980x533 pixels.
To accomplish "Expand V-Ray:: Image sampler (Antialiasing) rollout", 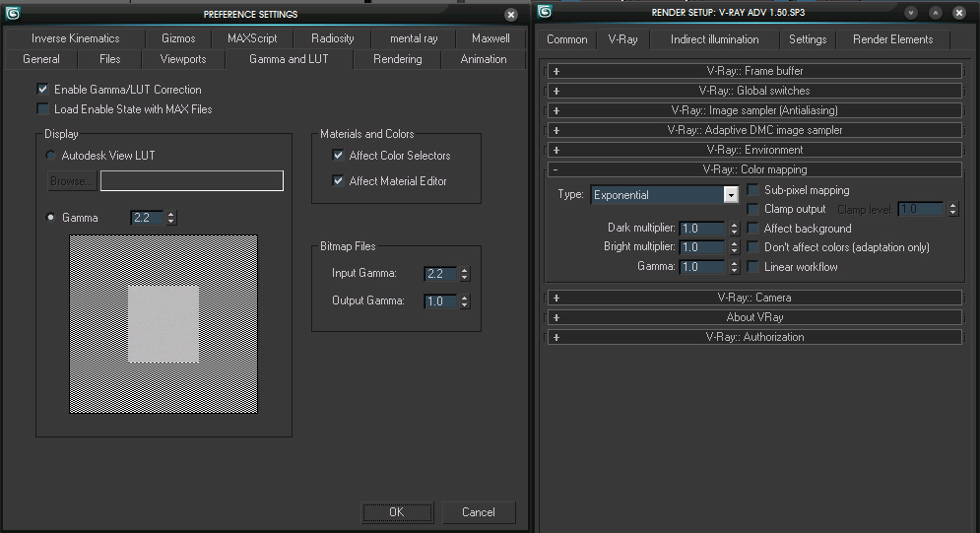I will tap(754, 110).
